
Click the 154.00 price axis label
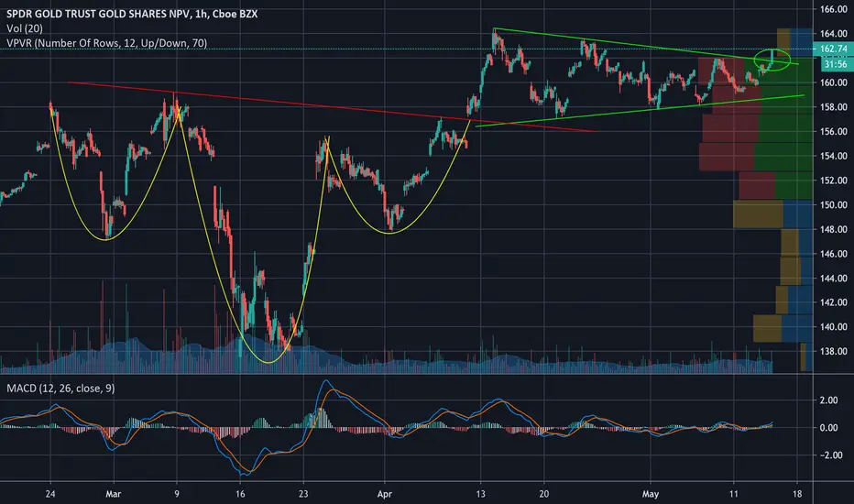(833, 156)
